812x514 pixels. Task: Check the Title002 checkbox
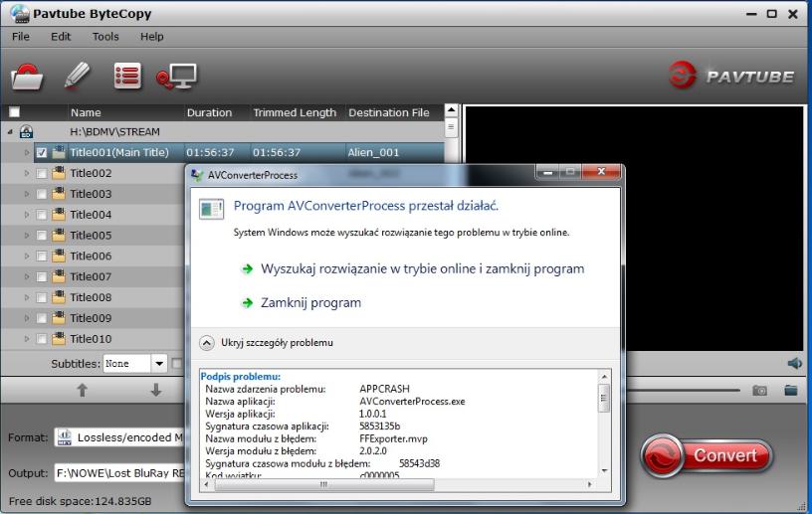(x=42, y=173)
